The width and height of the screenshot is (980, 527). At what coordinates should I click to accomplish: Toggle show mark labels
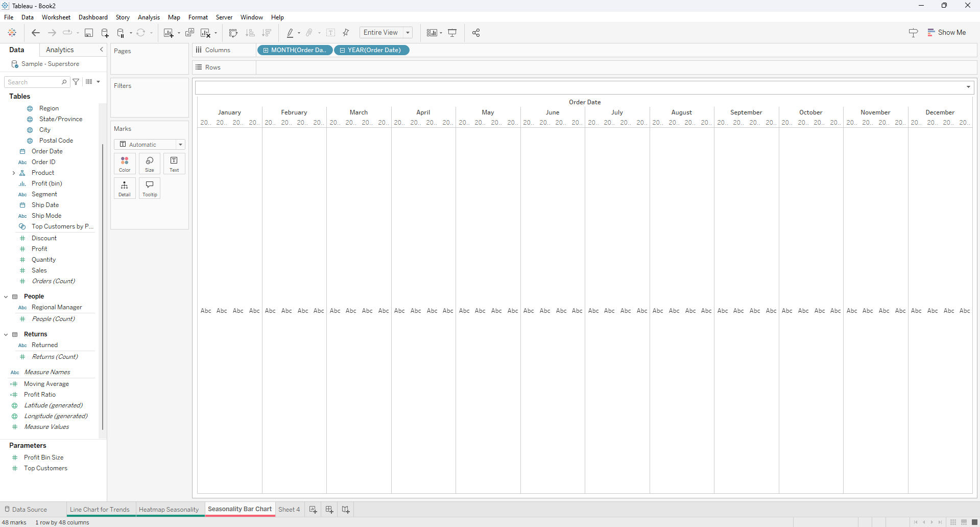coord(331,33)
